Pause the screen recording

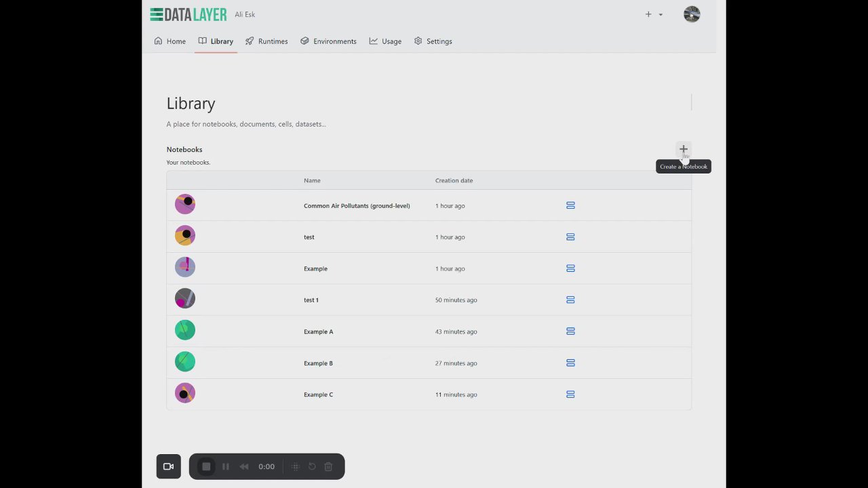coord(226,466)
